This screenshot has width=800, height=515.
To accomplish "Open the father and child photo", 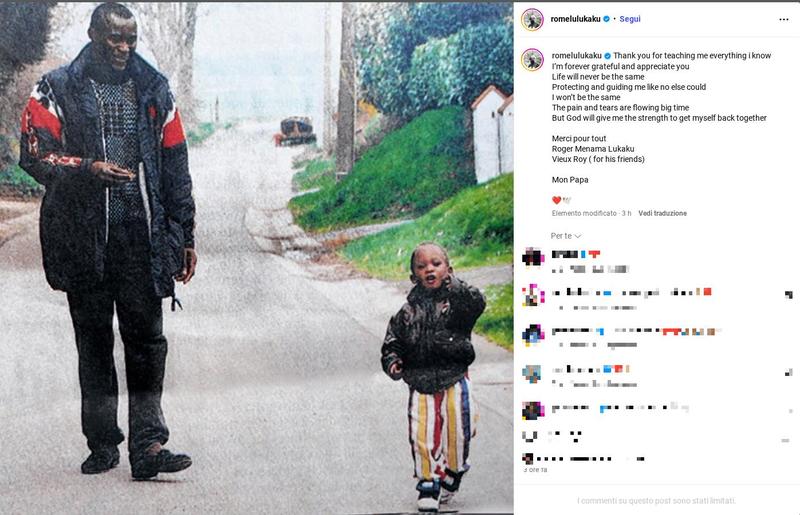I will [x=257, y=258].
